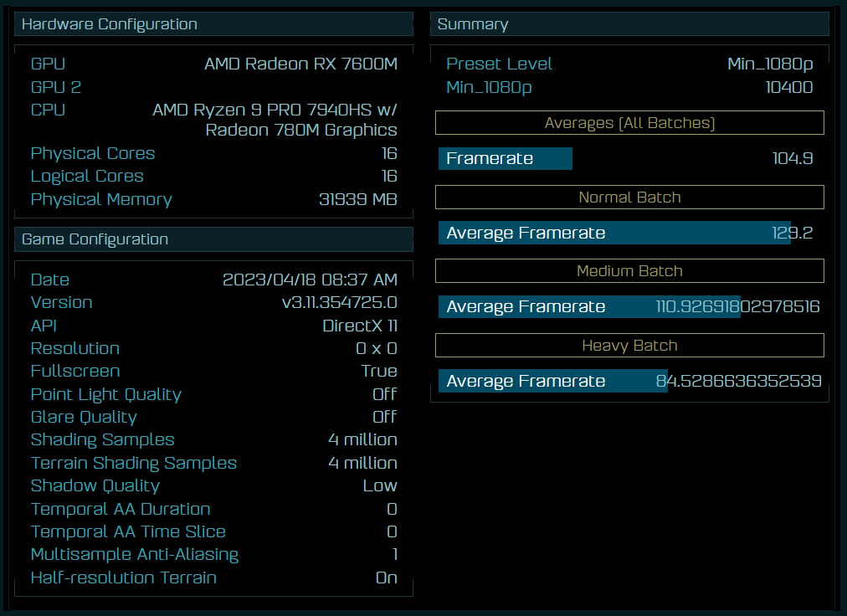Select the AMD Radeon RX 7600M GPU entry

coord(301,64)
